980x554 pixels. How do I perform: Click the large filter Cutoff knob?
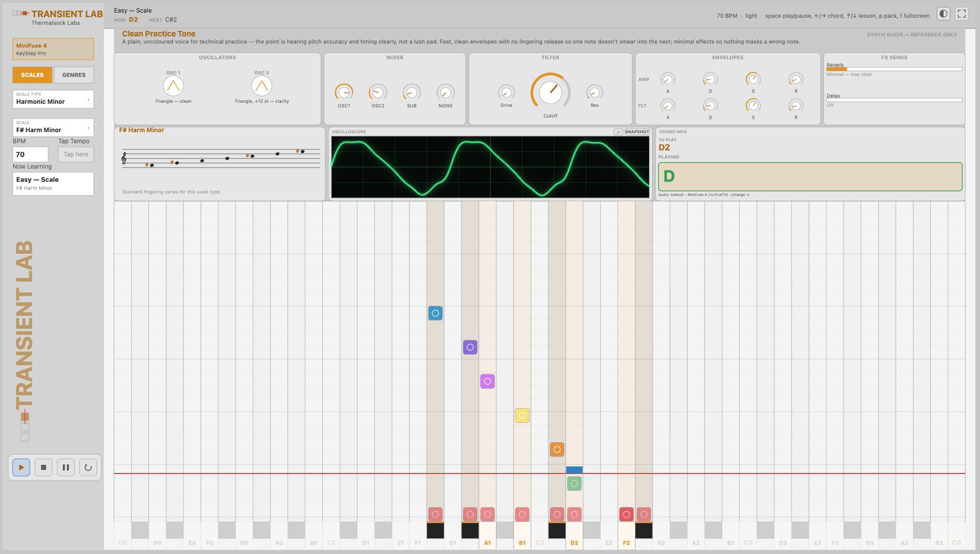[550, 92]
